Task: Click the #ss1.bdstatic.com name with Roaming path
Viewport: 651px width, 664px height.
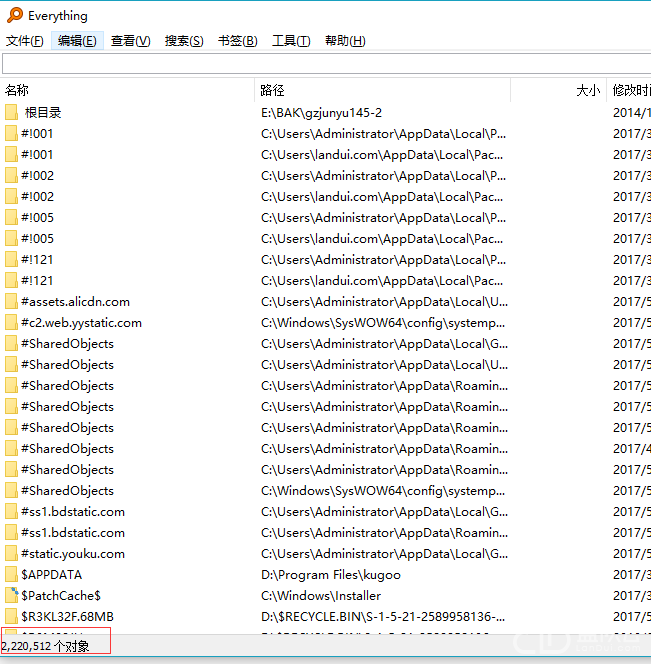Action: (73, 533)
